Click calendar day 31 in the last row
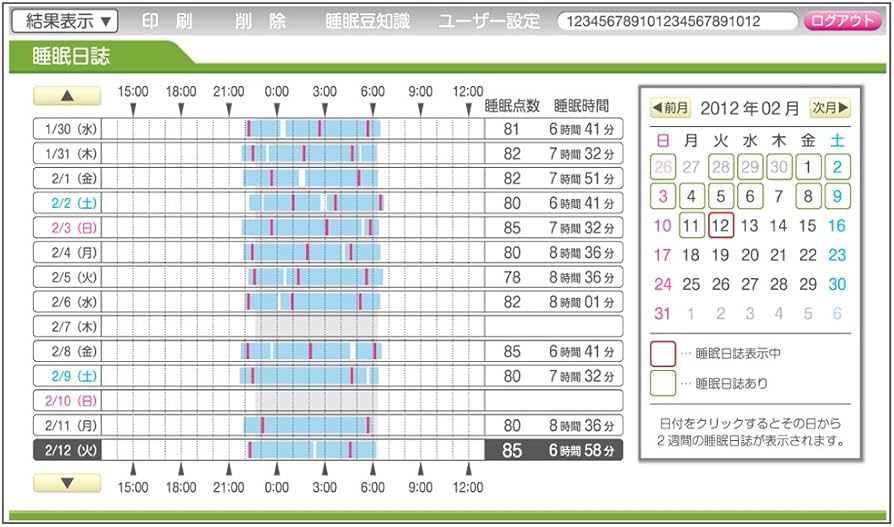The height and width of the screenshot is (527, 894). pos(663,313)
